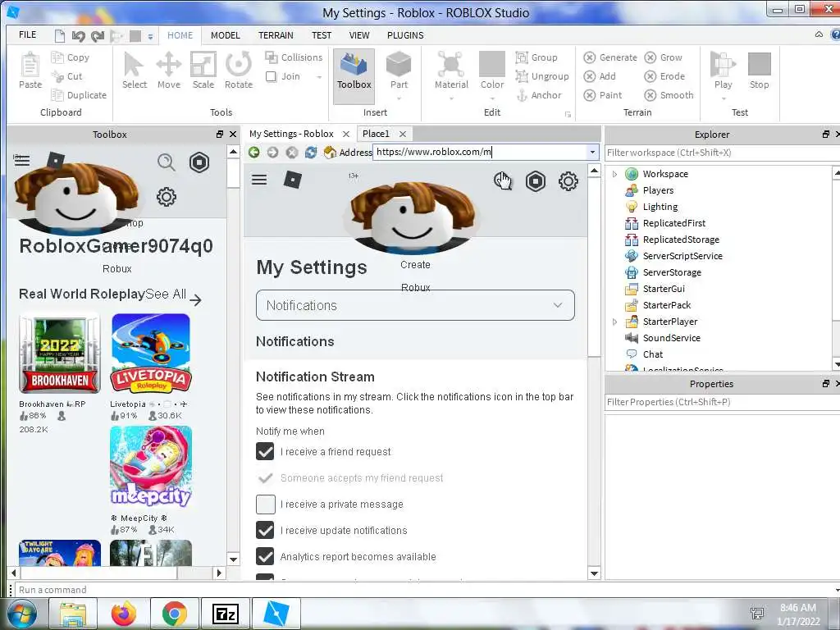Choose the Scale tool
Image resolution: width=840 pixels, height=630 pixels.
[203, 71]
